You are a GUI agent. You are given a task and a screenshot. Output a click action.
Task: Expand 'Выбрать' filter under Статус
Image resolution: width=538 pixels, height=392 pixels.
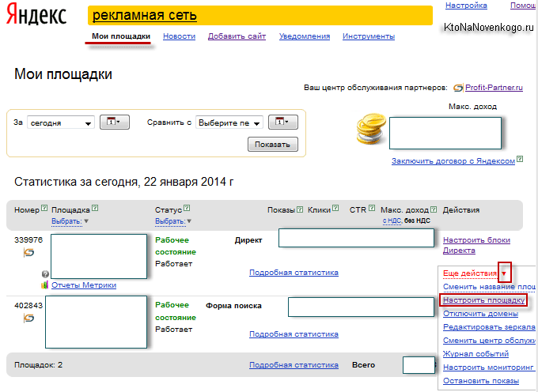point(173,221)
